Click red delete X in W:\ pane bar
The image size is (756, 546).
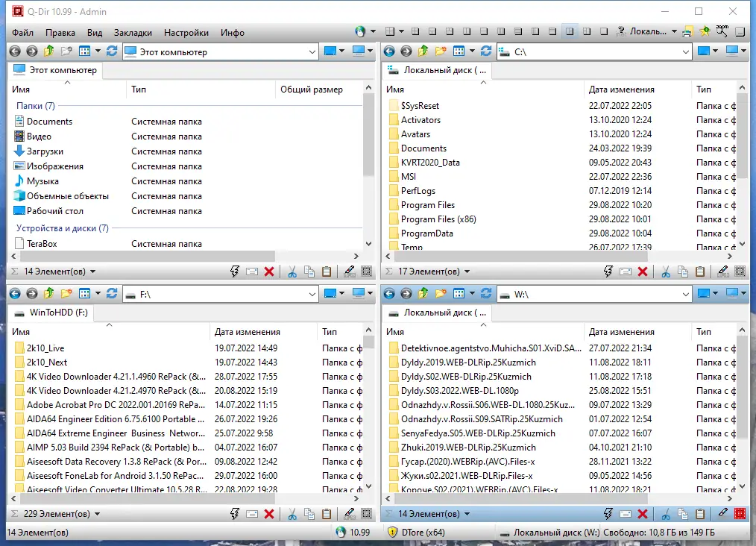point(642,514)
